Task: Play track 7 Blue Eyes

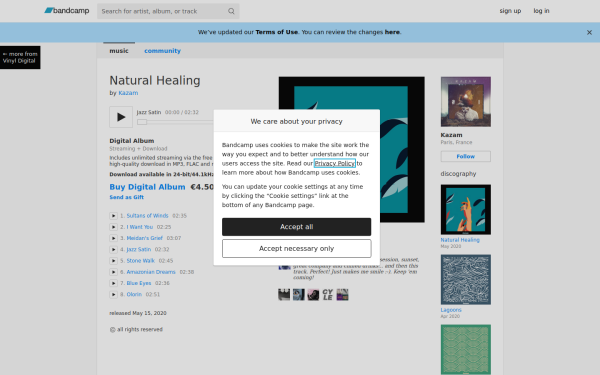Action: coord(113,283)
